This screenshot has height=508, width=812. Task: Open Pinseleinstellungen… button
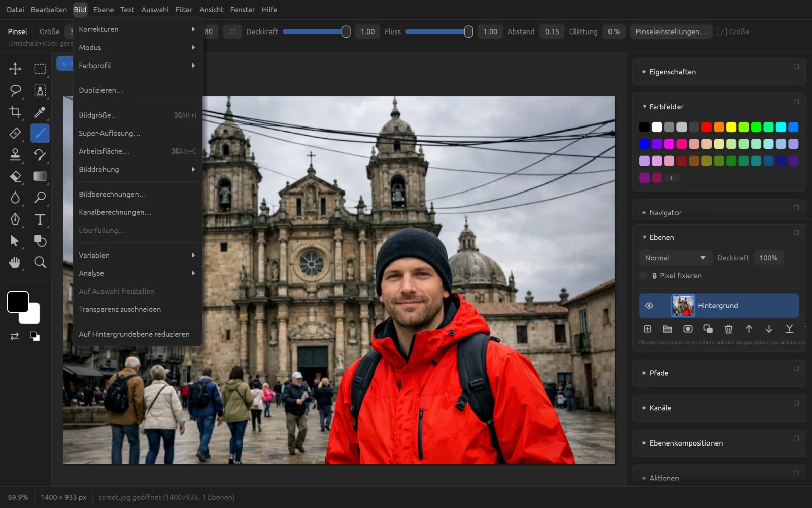(670, 31)
